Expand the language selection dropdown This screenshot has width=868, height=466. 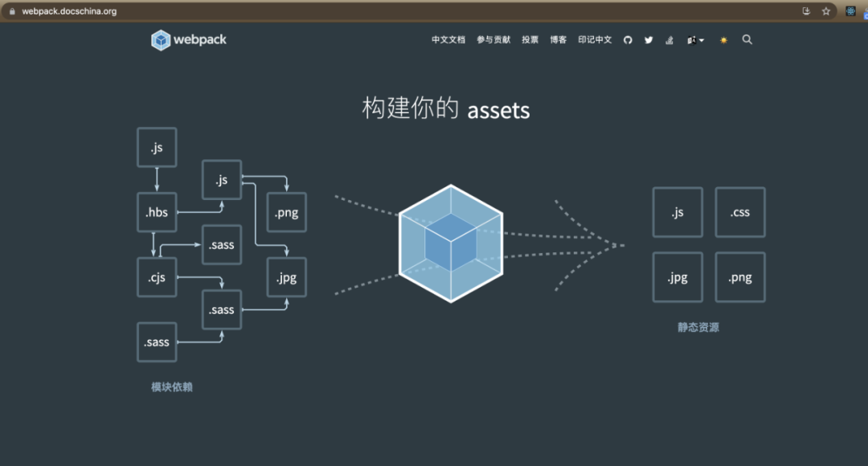695,40
